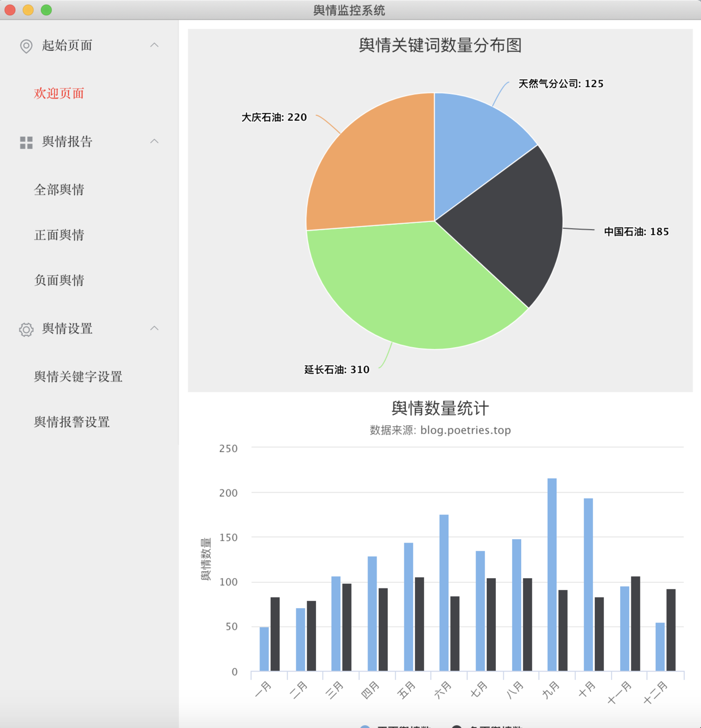Image resolution: width=701 pixels, height=728 pixels.
Task: Click the gear icon beside 舆情设置
Action: coord(26,329)
